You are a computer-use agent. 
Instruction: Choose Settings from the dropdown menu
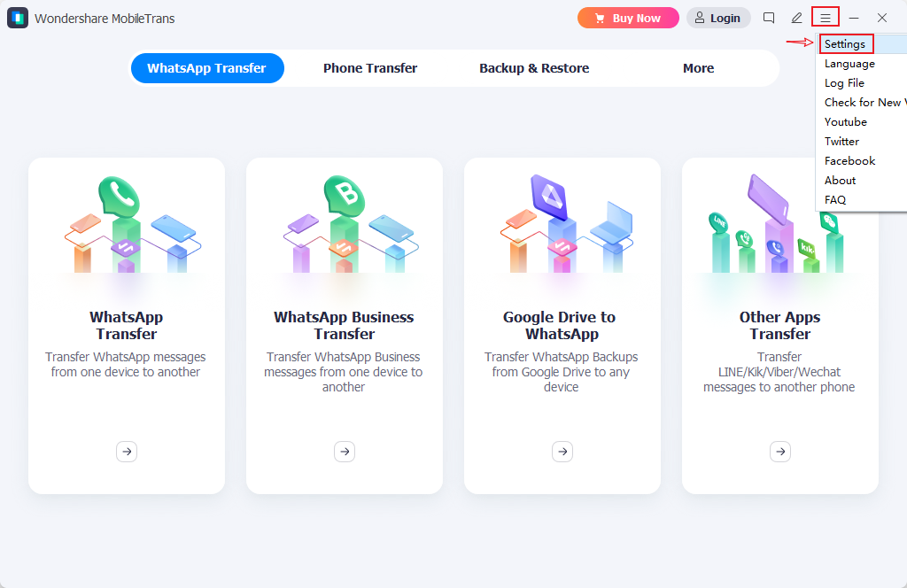pos(845,44)
